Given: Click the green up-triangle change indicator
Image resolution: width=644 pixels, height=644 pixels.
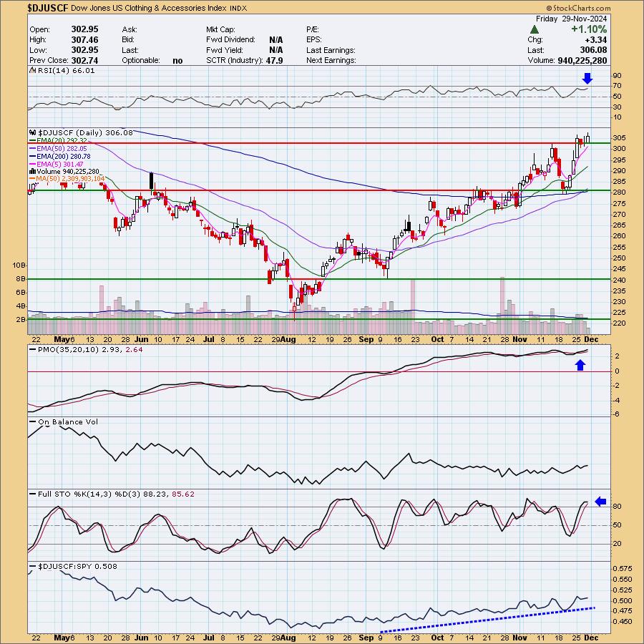Looking at the screenshot, I should click(534, 29).
